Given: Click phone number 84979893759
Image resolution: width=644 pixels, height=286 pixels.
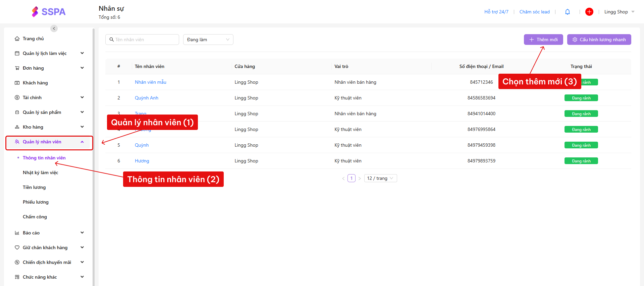Looking at the screenshot, I should coord(481,161).
